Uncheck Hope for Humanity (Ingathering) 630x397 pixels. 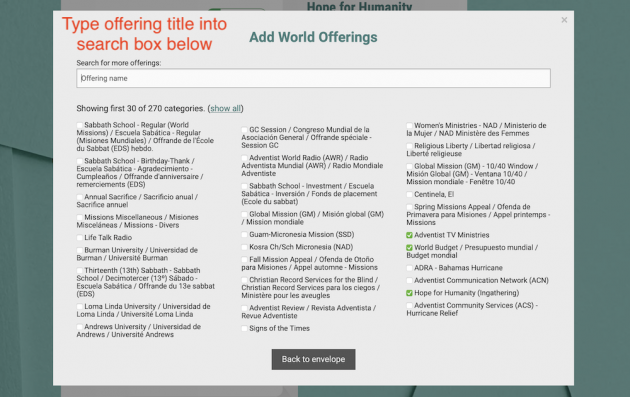(409, 293)
